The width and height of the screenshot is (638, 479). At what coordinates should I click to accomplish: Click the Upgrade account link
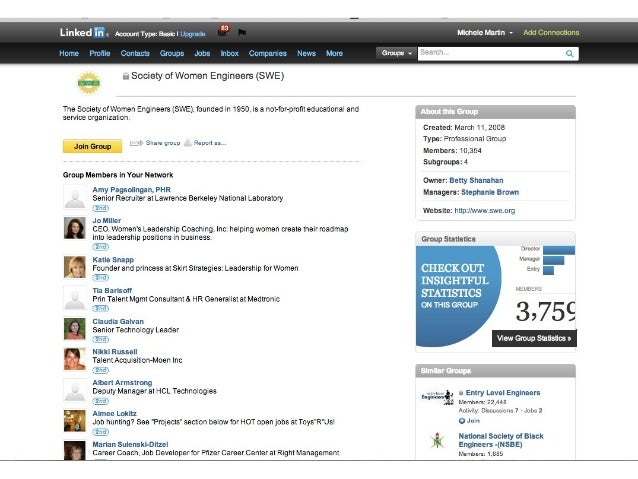coord(193,34)
